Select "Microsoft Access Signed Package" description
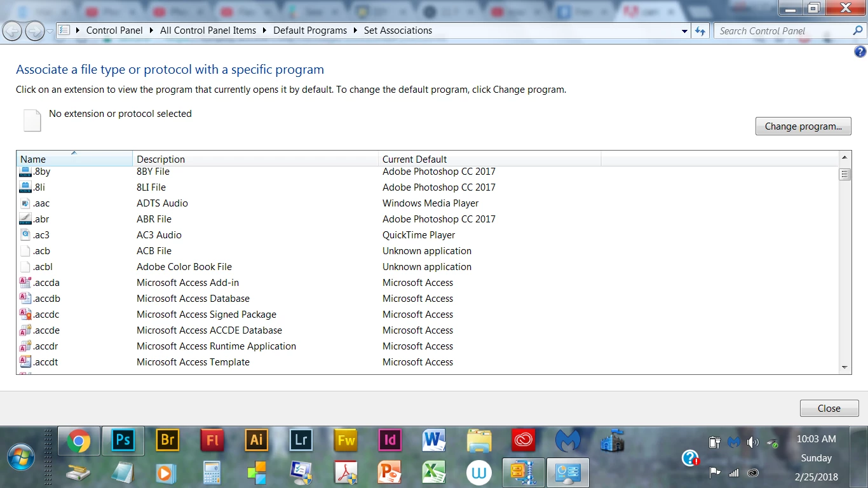The width and height of the screenshot is (868, 488). 207,315
